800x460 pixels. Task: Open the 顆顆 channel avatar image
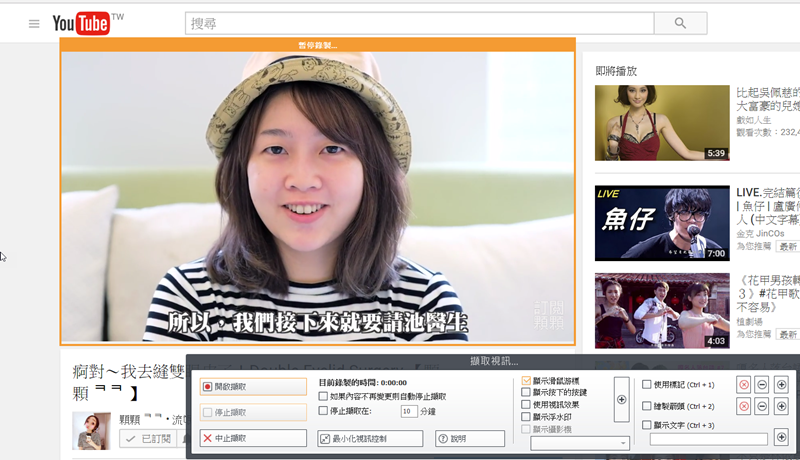click(x=91, y=430)
